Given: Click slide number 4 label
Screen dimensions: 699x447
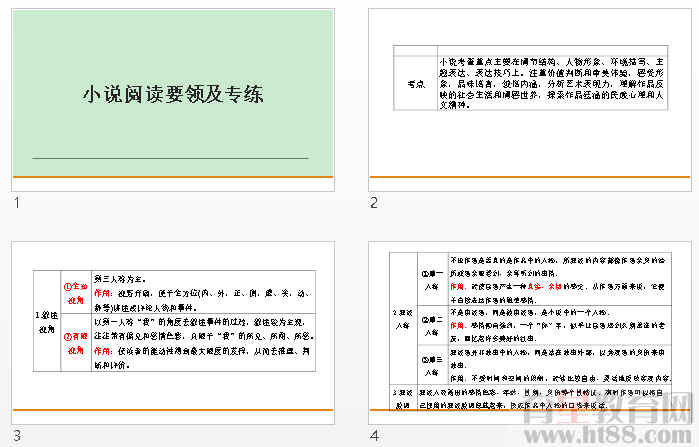Looking at the screenshot, I should [374, 436].
